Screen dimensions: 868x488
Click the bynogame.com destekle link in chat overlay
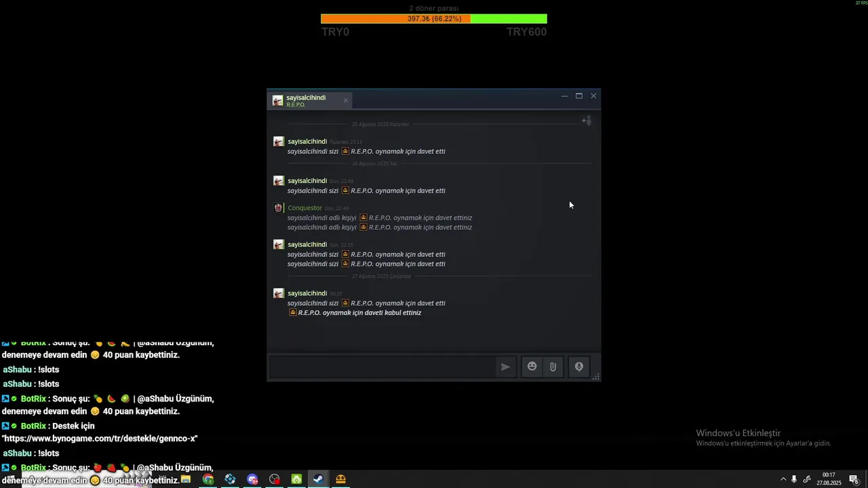pyautogui.click(x=100, y=439)
